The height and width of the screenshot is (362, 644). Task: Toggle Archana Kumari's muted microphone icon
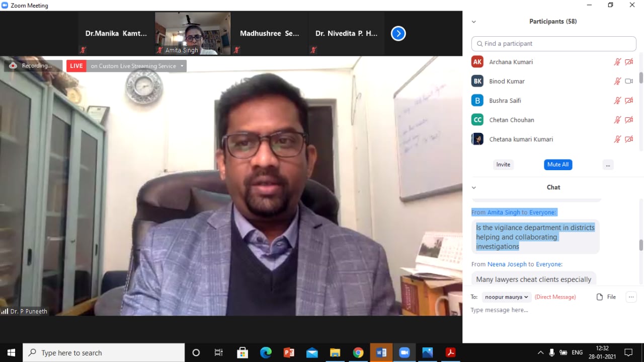[617, 62]
